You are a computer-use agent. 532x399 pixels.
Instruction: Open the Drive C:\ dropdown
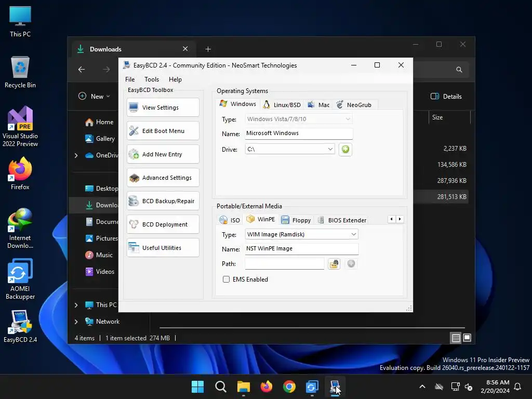pos(290,149)
